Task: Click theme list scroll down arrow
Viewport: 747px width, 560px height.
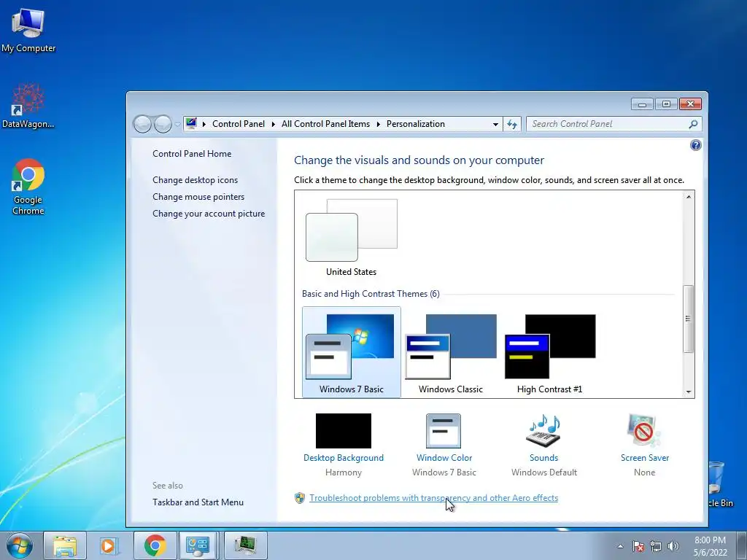Action: tap(689, 392)
